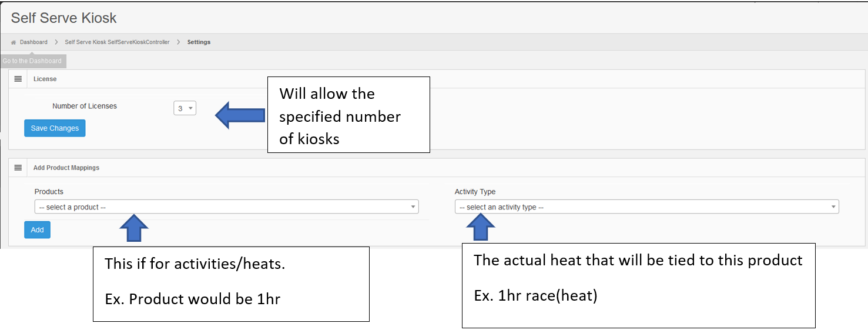Open the select a product dropdown
The height and width of the screenshot is (333, 868).
(x=226, y=207)
